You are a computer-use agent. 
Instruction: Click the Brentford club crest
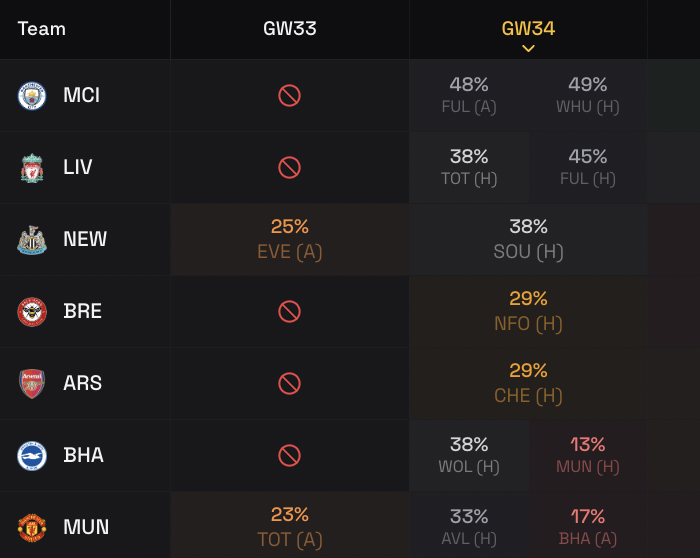coord(32,312)
